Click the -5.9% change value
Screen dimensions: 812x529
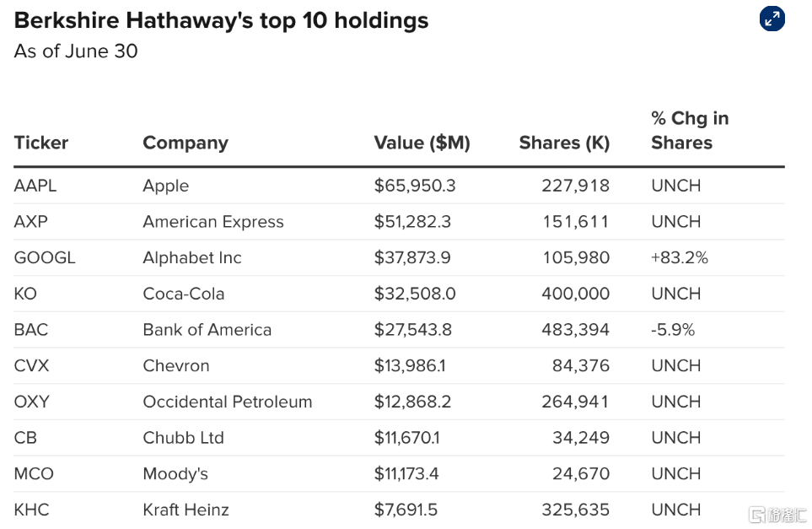coord(673,330)
